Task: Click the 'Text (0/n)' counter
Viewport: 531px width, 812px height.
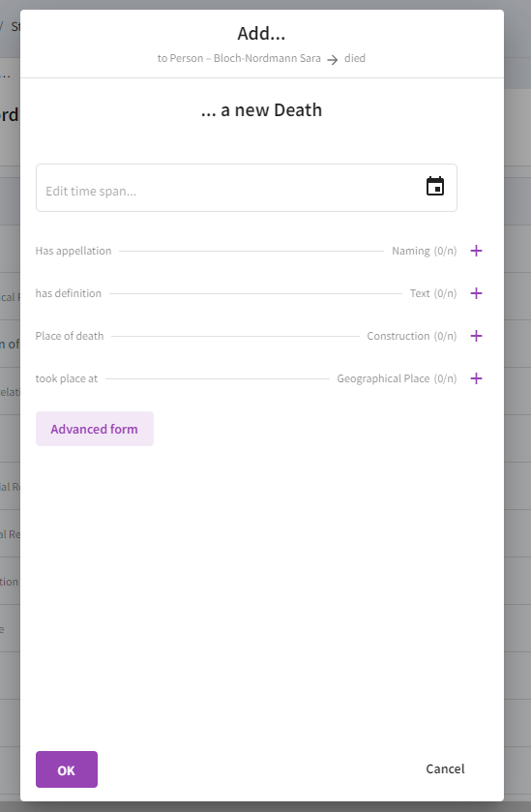Action: click(433, 293)
